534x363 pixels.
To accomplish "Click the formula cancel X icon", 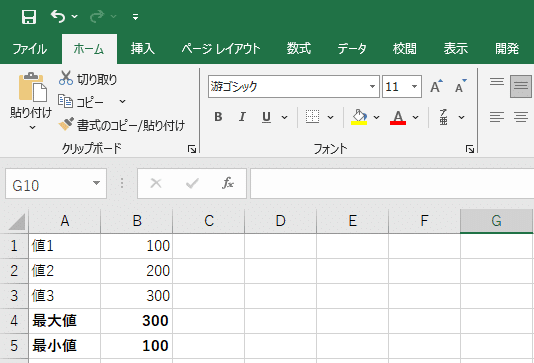I will coord(156,184).
